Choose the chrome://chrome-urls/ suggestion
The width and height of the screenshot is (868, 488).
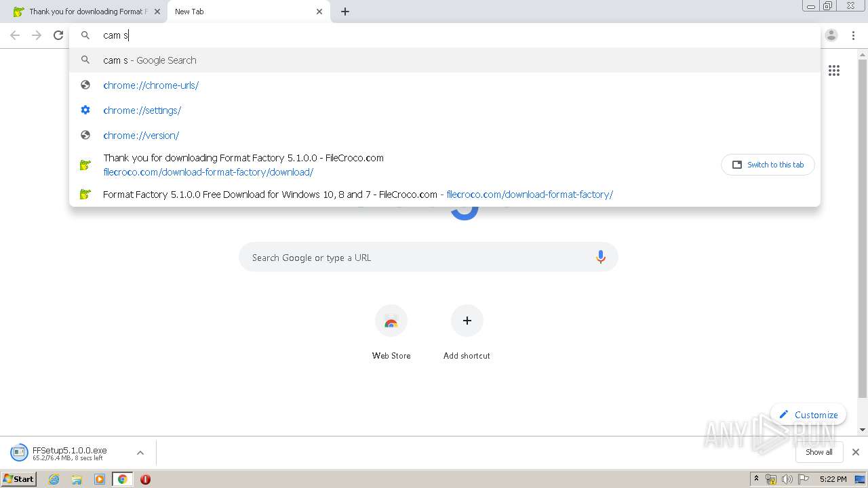pos(445,85)
